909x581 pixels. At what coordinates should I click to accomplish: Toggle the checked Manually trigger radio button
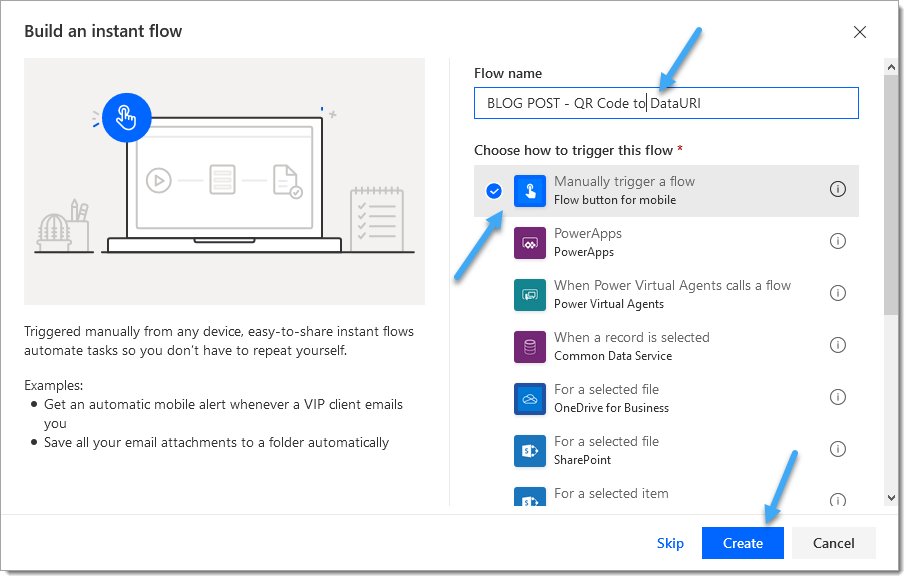click(494, 191)
